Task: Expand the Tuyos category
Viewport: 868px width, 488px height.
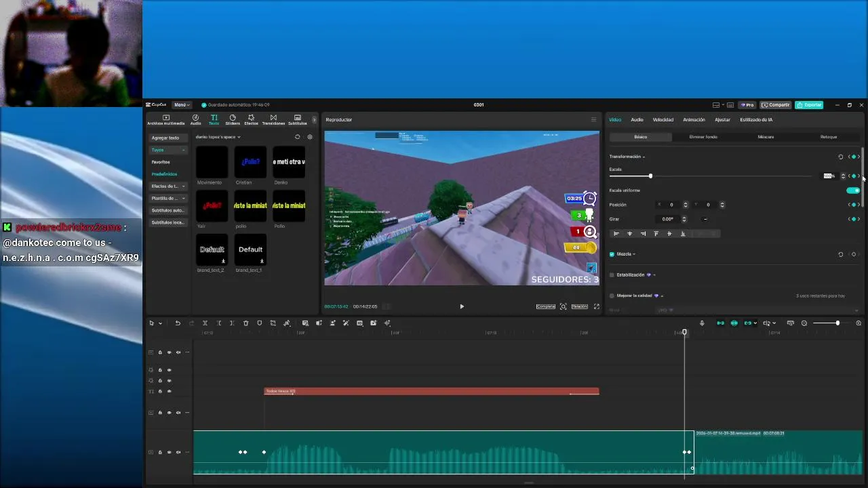Action: point(167,150)
